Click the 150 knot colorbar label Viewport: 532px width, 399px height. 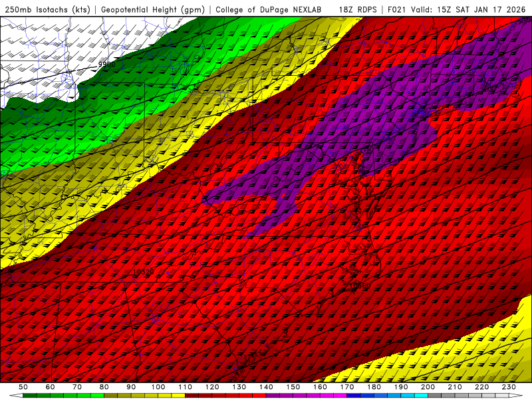click(293, 387)
